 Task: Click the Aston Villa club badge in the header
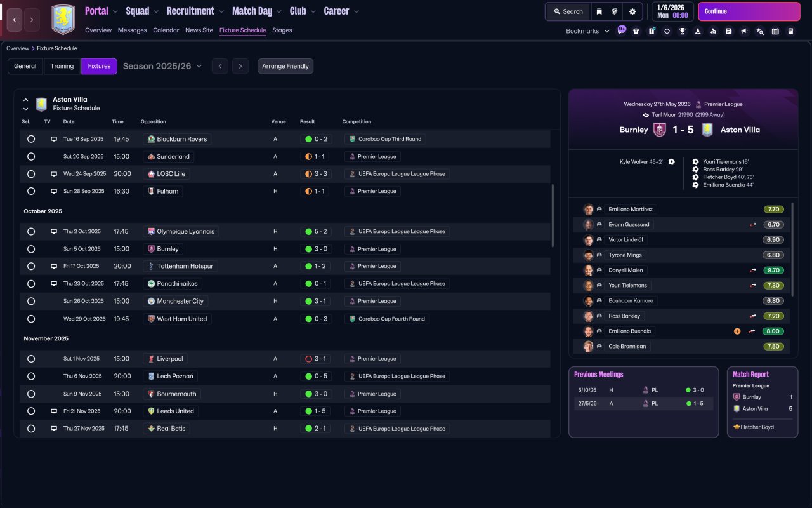63,20
